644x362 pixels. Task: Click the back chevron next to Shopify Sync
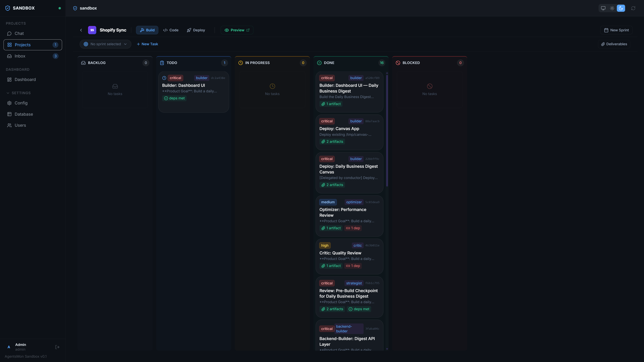tap(81, 30)
